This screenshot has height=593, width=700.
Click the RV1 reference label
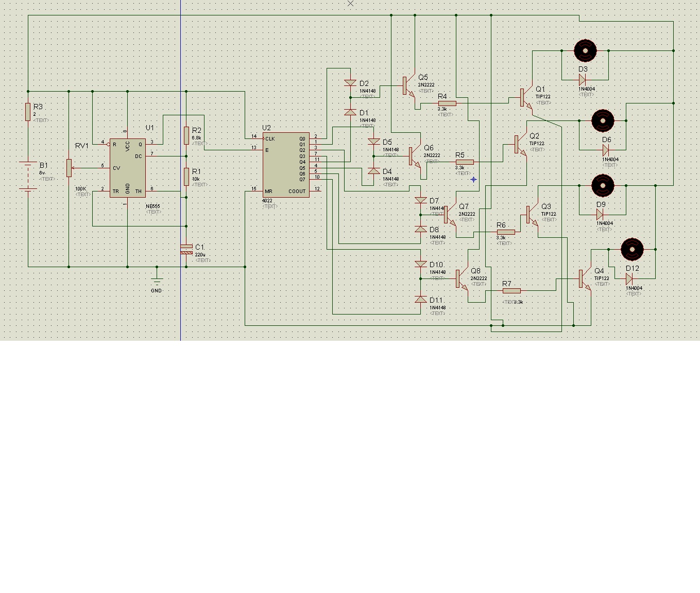[82, 146]
